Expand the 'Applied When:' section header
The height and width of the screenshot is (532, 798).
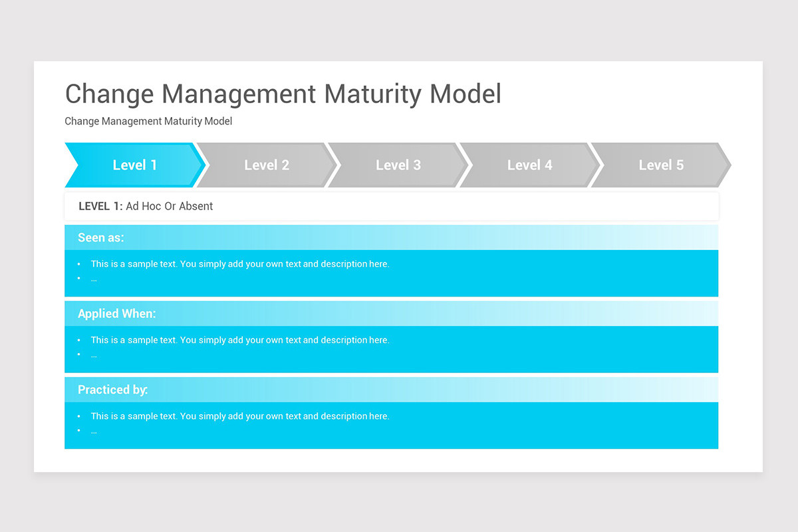pyautogui.click(x=117, y=313)
